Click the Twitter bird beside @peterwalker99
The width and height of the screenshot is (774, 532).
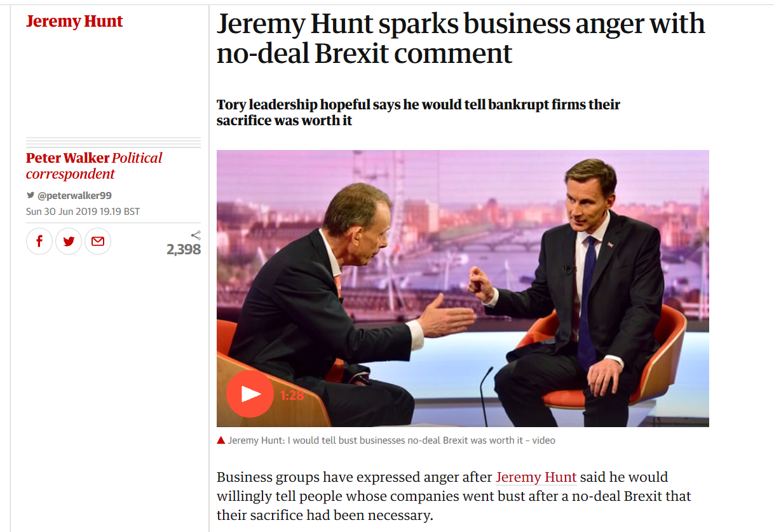31,196
